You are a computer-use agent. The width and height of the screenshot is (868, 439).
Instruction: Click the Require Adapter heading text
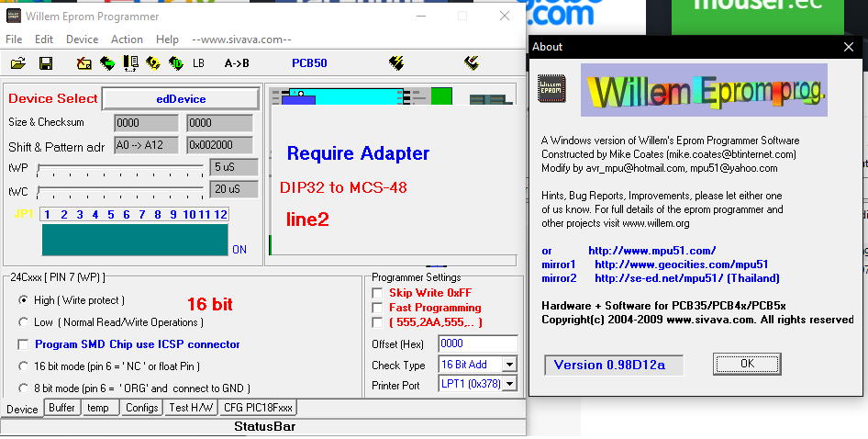(358, 153)
